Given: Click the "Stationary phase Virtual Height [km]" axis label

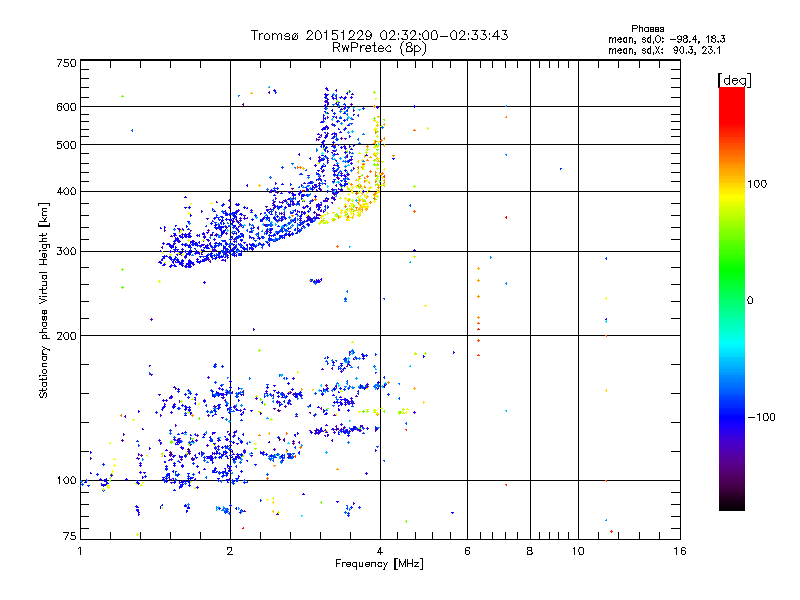Looking at the screenshot, I should pos(44,300).
